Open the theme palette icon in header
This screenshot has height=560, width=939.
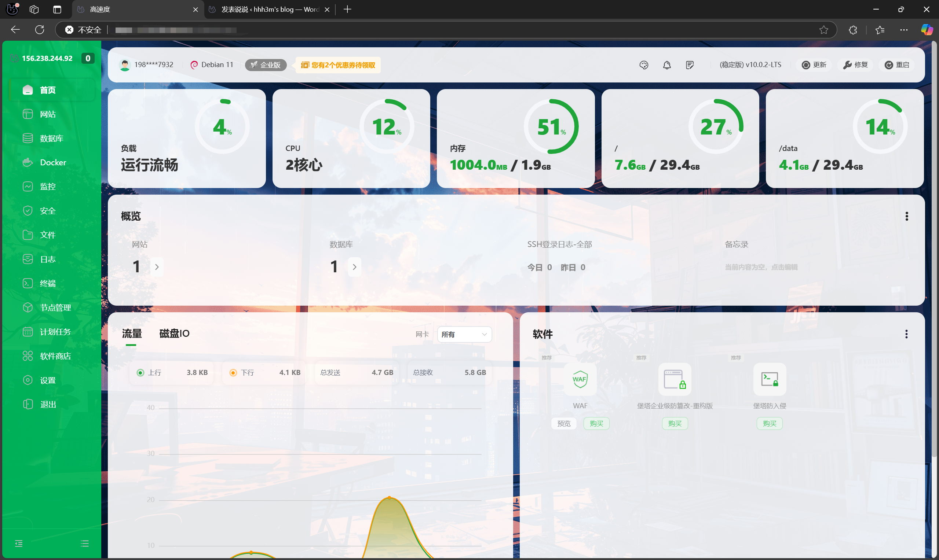coord(644,65)
